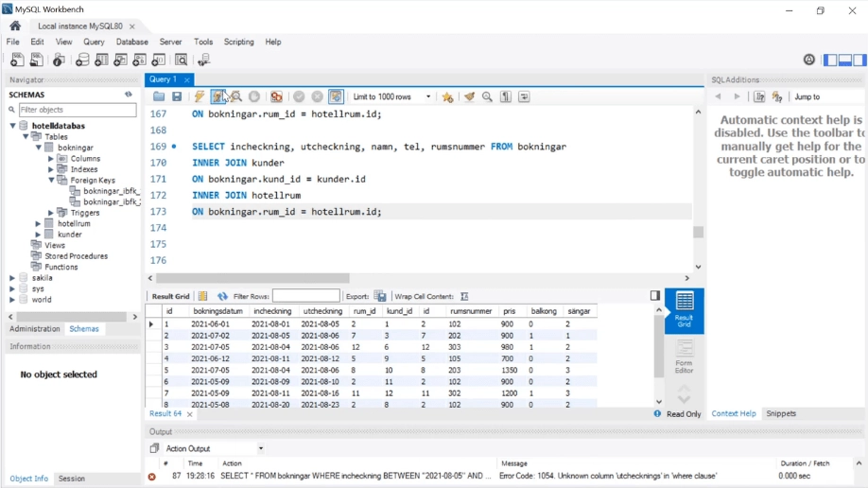Click the Save script floppy disk icon
The image size is (868, 488).
(x=177, y=96)
